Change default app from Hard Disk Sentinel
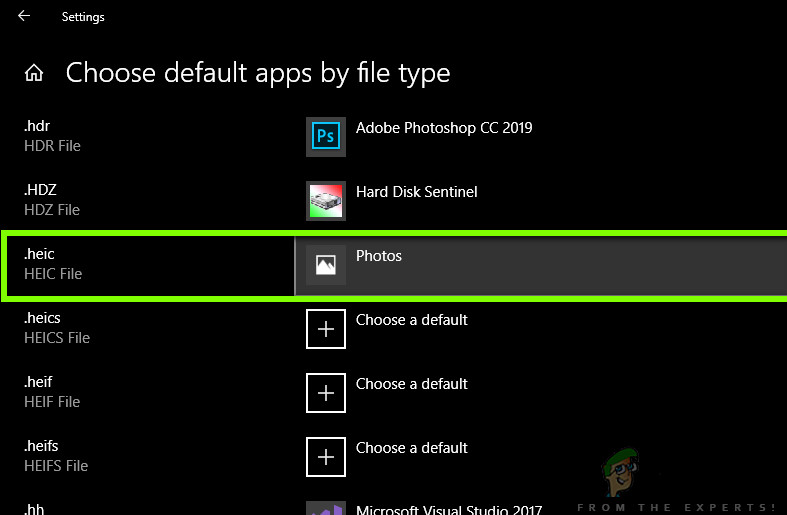 [416, 192]
